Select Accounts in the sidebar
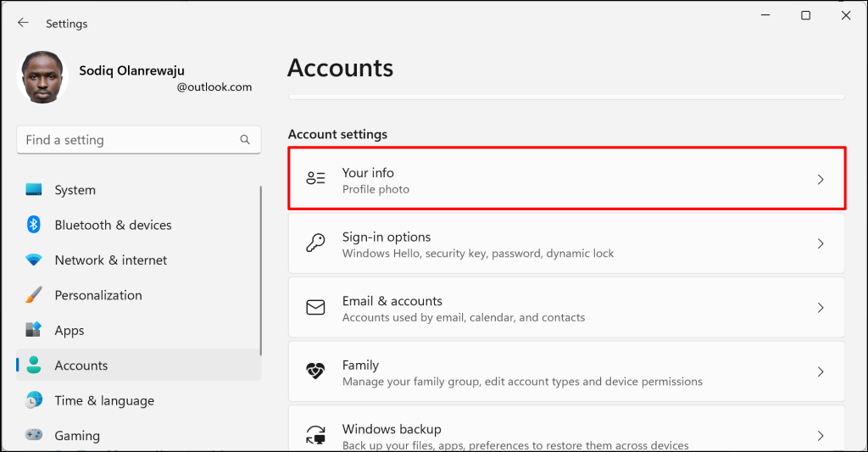The height and width of the screenshot is (452, 868). tap(81, 366)
